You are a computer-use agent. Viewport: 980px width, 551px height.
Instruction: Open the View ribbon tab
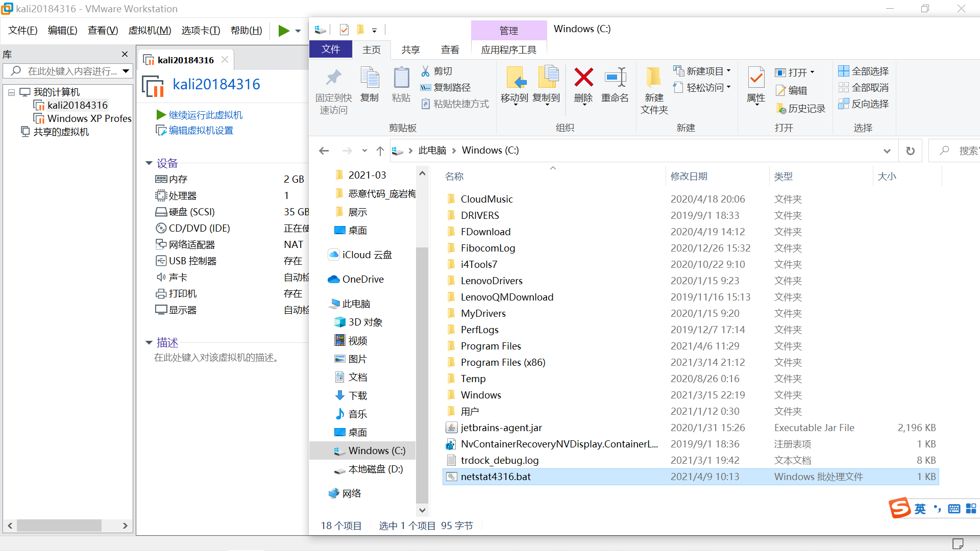pos(450,49)
